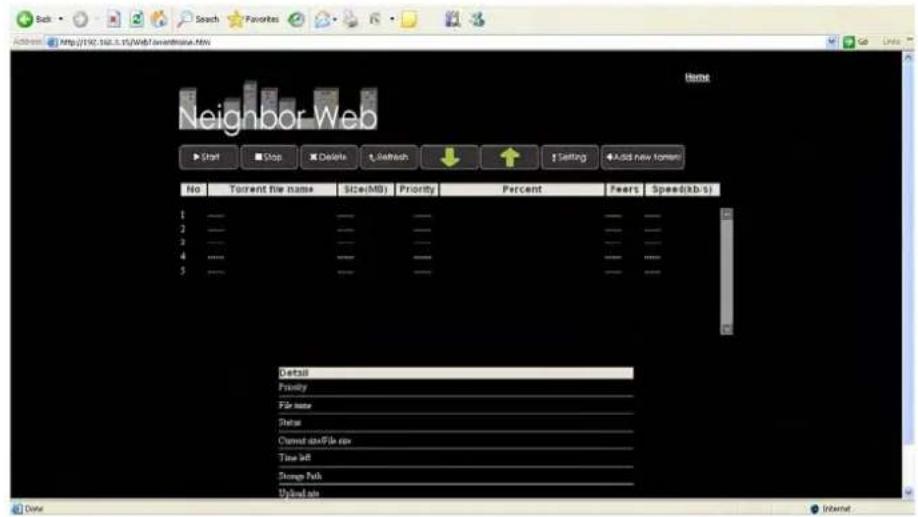The width and height of the screenshot is (918, 517).
Task: Click the browser Back button
Action: (x=33, y=19)
